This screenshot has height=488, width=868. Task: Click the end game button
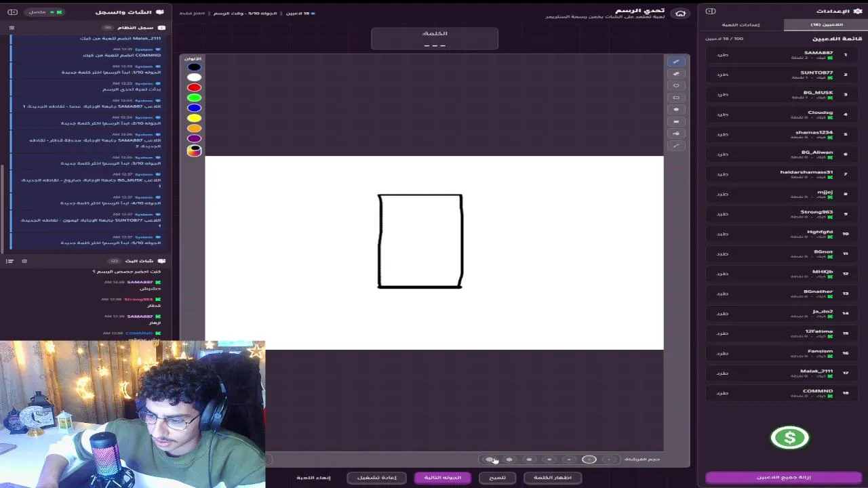tap(313, 477)
